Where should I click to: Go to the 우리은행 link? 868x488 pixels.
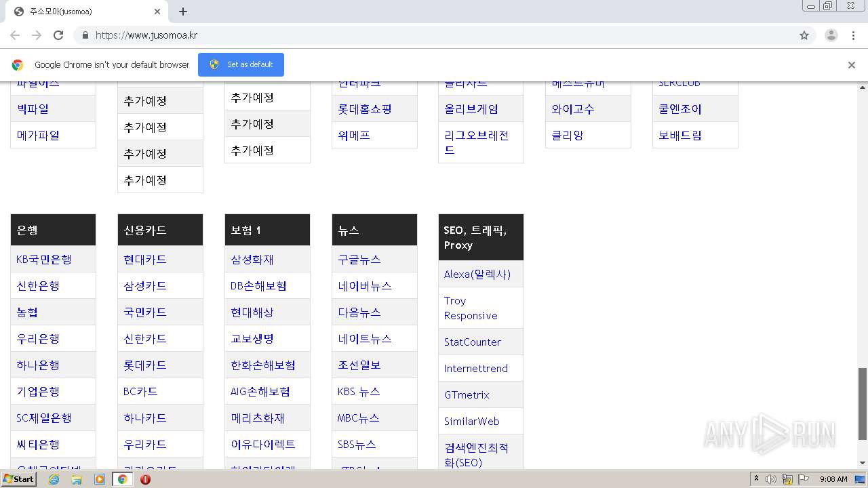(x=38, y=338)
